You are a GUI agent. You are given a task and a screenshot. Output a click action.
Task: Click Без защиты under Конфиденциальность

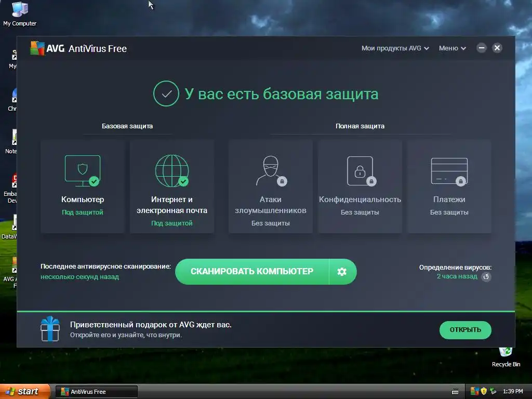[360, 212]
